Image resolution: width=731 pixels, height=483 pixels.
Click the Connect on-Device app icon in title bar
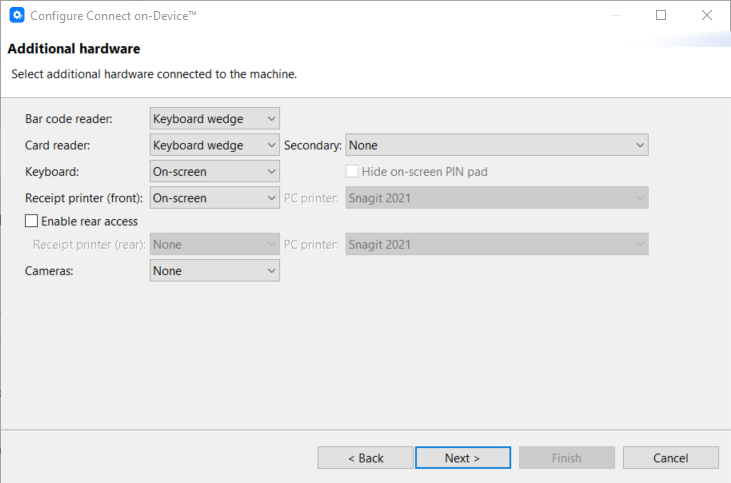pos(16,16)
